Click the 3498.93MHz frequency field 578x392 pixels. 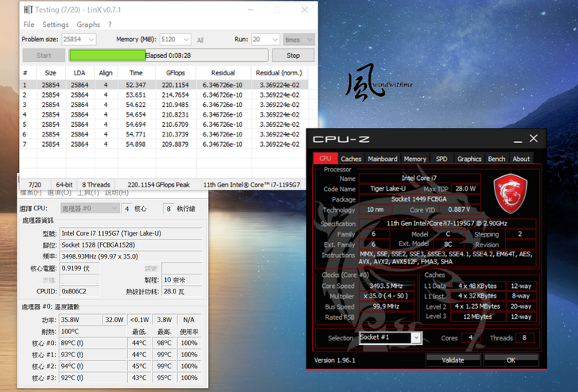(130, 256)
